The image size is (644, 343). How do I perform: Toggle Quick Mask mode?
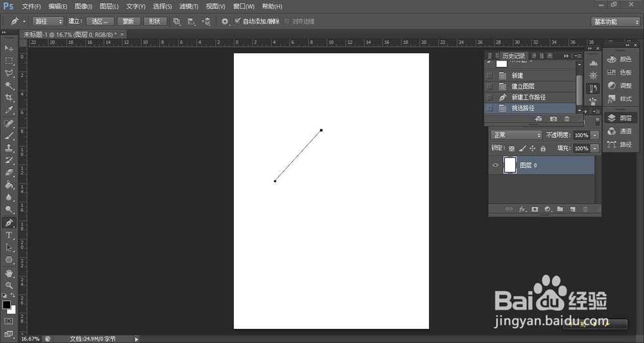[x=8, y=321]
